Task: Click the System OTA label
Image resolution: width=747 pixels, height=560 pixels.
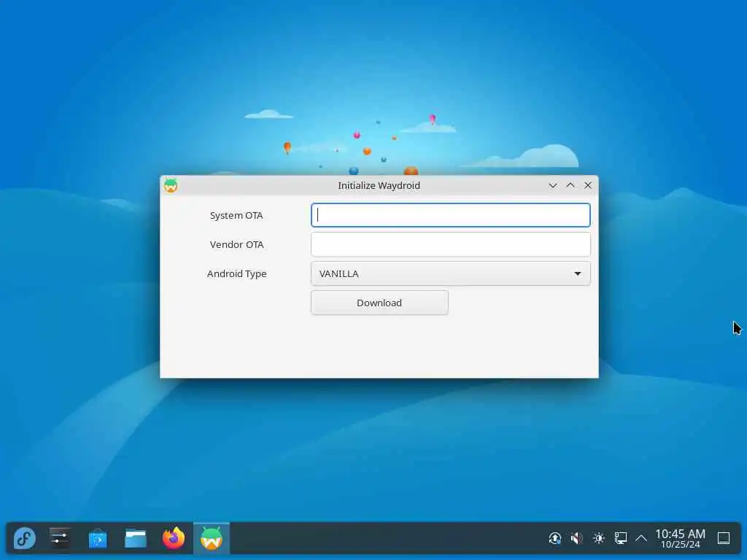Action: pyautogui.click(x=236, y=215)
